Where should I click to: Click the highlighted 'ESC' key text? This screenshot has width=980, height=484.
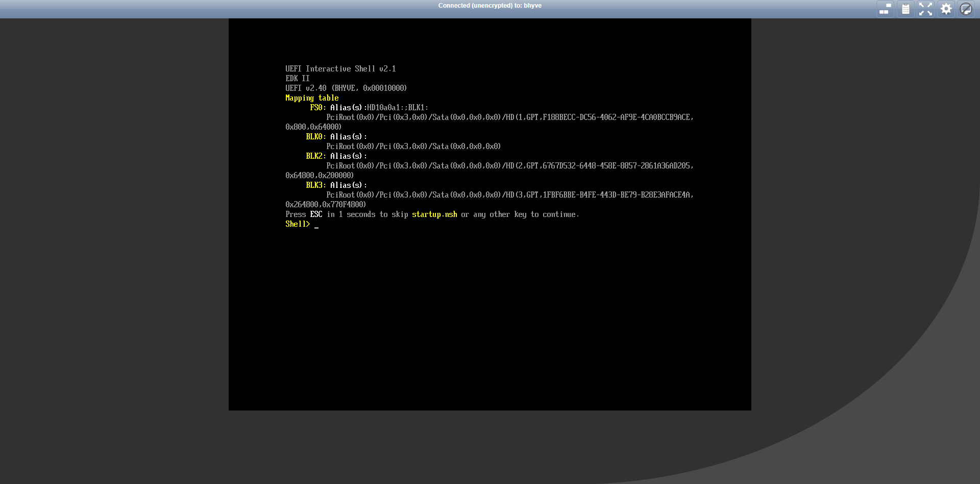(x=316, y=214)
